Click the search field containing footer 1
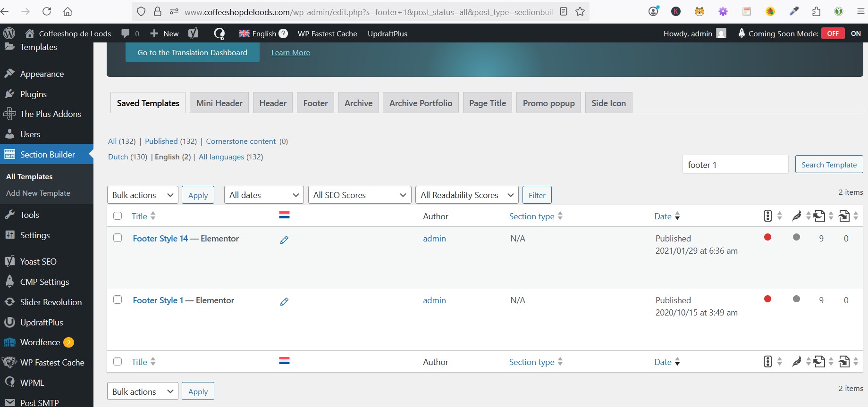Viewport: 868px width, 407px height. 735,165
